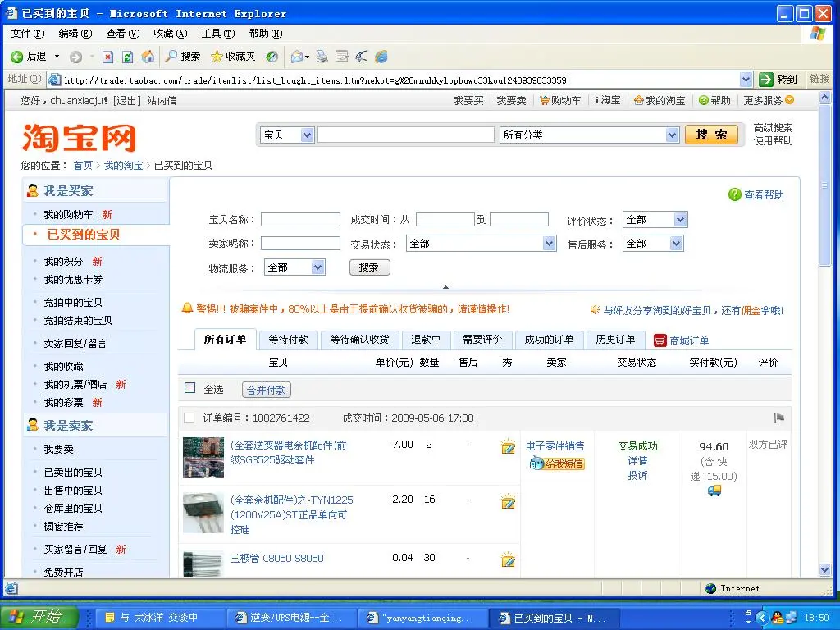Click inside the 卖家昵称 input field
This screenshot has height=630, width=840.
300,243
